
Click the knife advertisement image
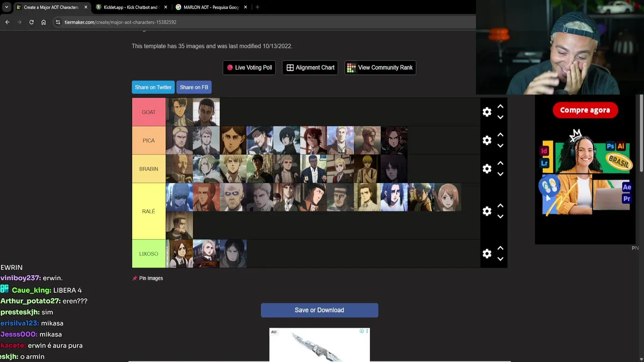pos(319,345)
